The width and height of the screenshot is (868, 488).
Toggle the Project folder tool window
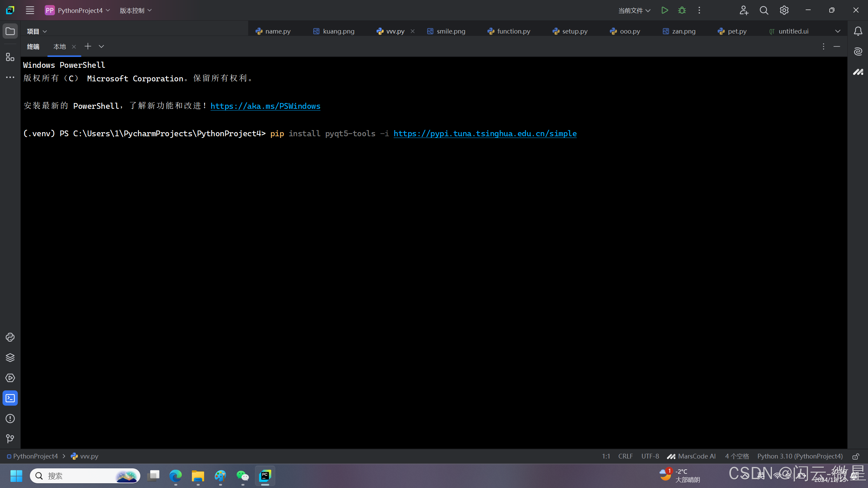10,31
